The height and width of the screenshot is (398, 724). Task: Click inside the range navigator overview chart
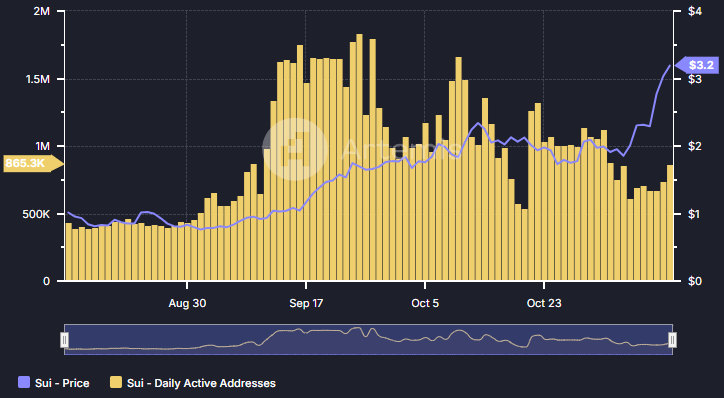coord(368,340)
